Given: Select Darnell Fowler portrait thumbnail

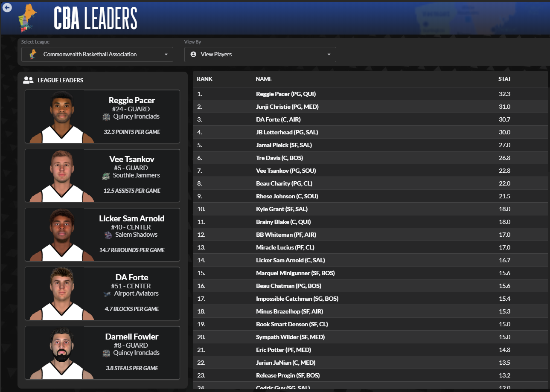Looking at the screenshot, I should click(62, 353).
